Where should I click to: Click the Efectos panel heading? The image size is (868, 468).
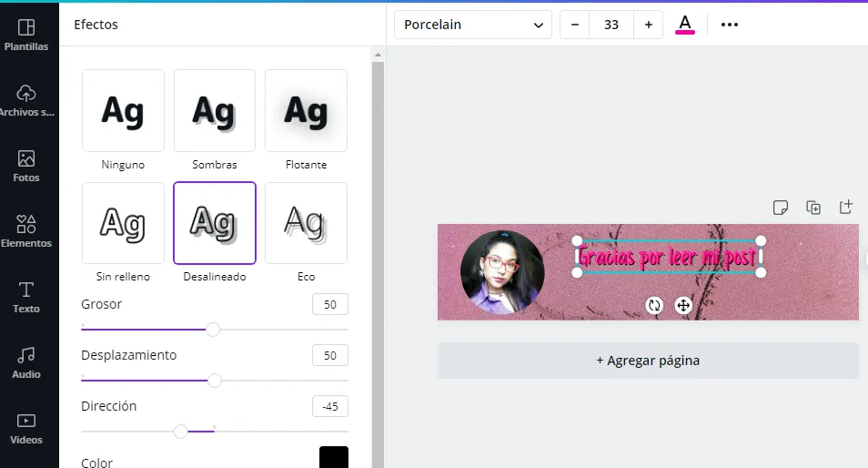click(96, 25)
